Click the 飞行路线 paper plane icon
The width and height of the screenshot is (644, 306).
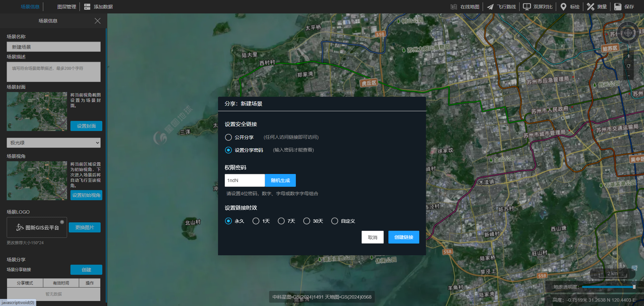[x=490, y=7]
